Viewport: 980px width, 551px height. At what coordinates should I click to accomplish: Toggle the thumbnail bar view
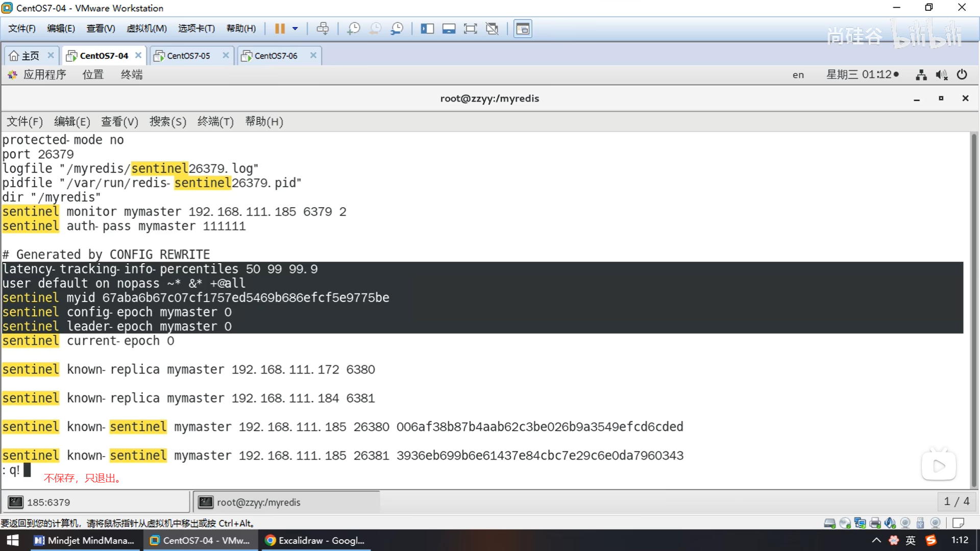pos(449,29)
